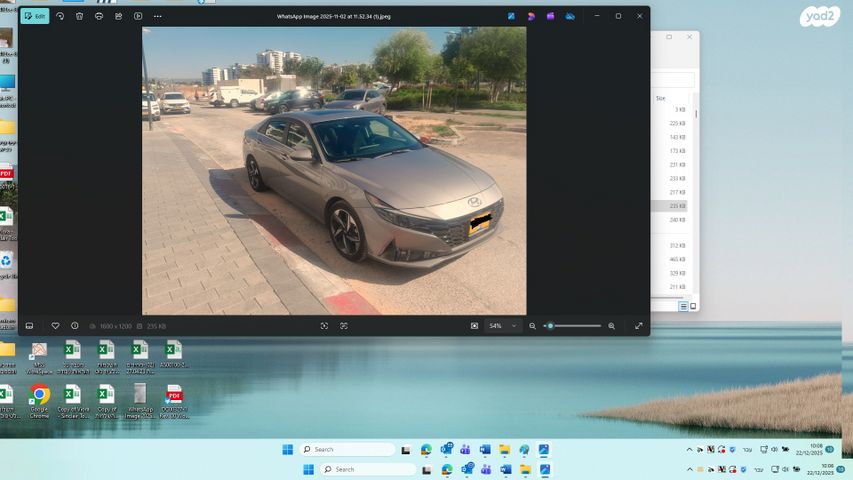Select the 233 KB row in File Explorer
853x480 pixels.
click(x=670, y=179)
